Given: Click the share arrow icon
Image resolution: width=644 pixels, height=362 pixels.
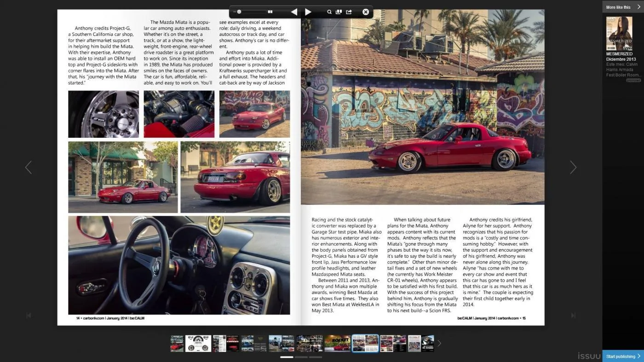Looking at the screenshot, I should tap(349, 12).
